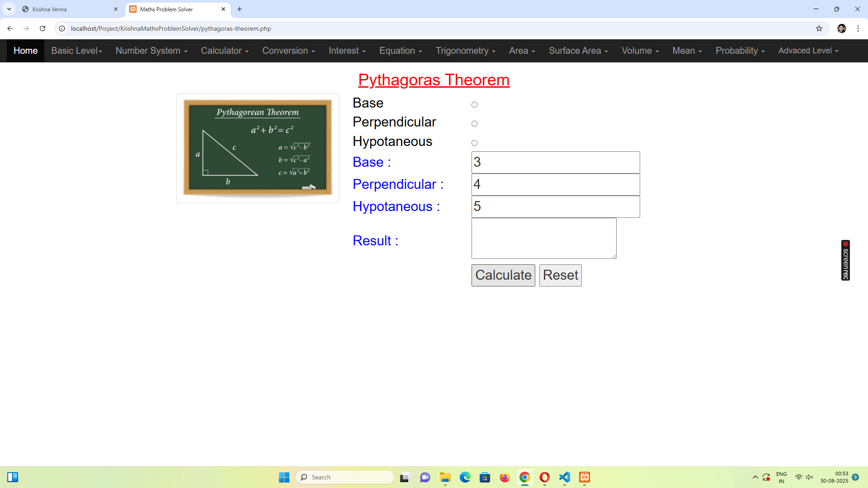Select the Hypotaneous radio button
This screenshot has width=868, height=488.
pos(474,143)
